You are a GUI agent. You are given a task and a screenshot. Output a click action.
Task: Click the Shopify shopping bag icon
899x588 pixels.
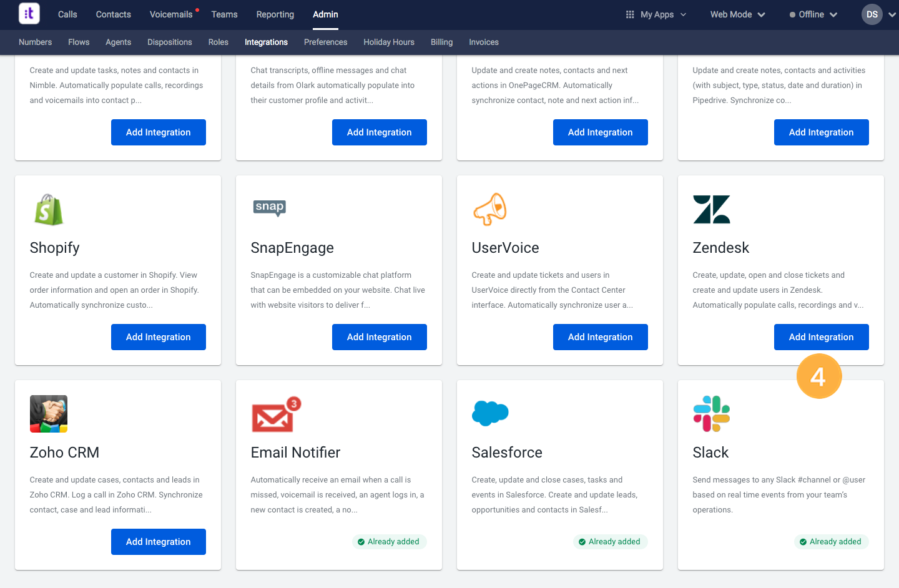coord(49,210)
